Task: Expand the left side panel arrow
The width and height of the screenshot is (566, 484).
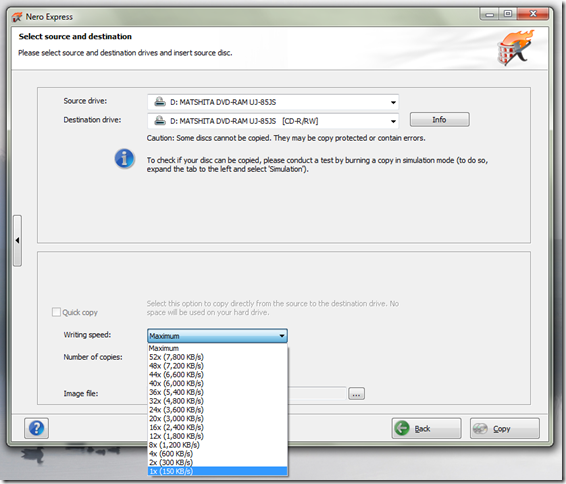Action: pyautogui.click(x=17, y=240)
